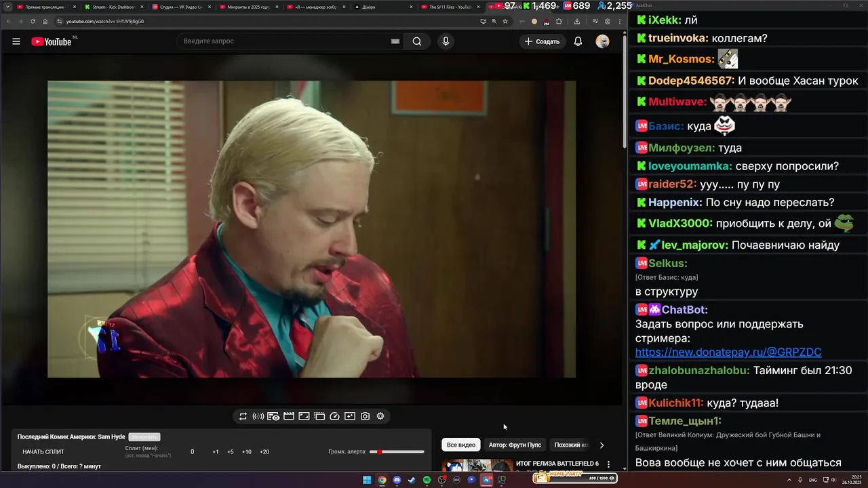The width and height of the screenshot is (868, 488).
Task: Adjust the Громк. алерта volume slider
Action: tap(397, 452)
